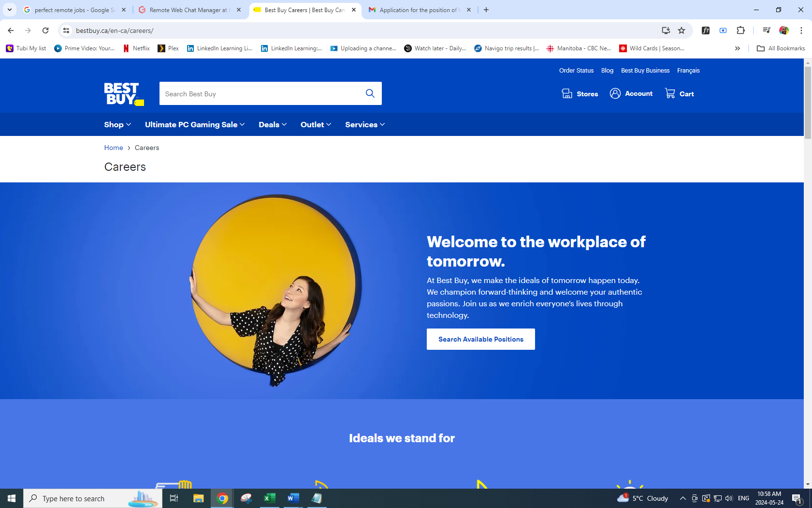The height and width of the screenshot is (508, 812).
Task: Go to Home breadcrumb link
Action: (x=114, y=148)
